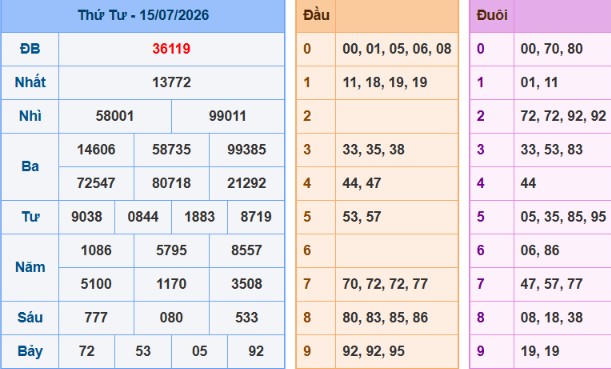Screen dimensions: 611x369
Task: Click the Đuôi column header
Action: (492, 15)
